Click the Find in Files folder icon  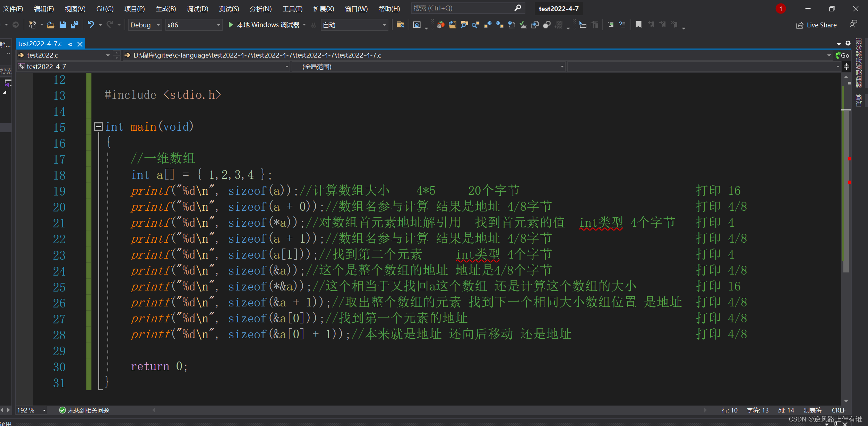pyautogui.click(x=400, y=25)
